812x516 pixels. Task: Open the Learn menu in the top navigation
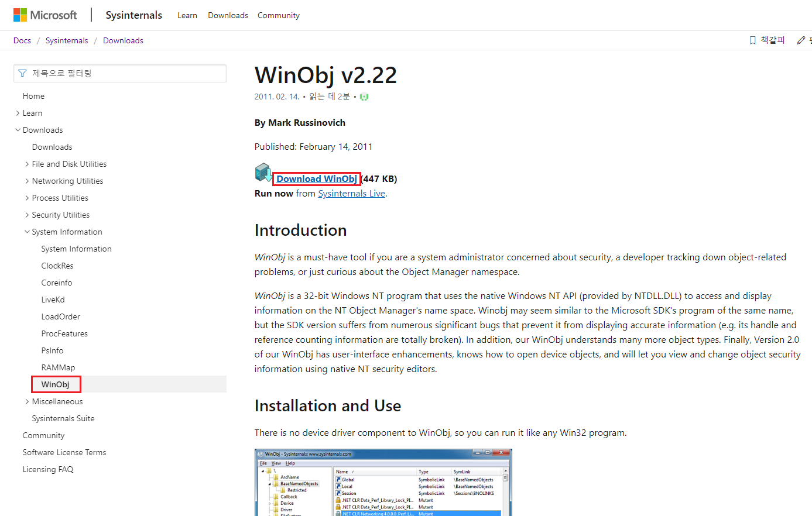[x=187, y=15]
